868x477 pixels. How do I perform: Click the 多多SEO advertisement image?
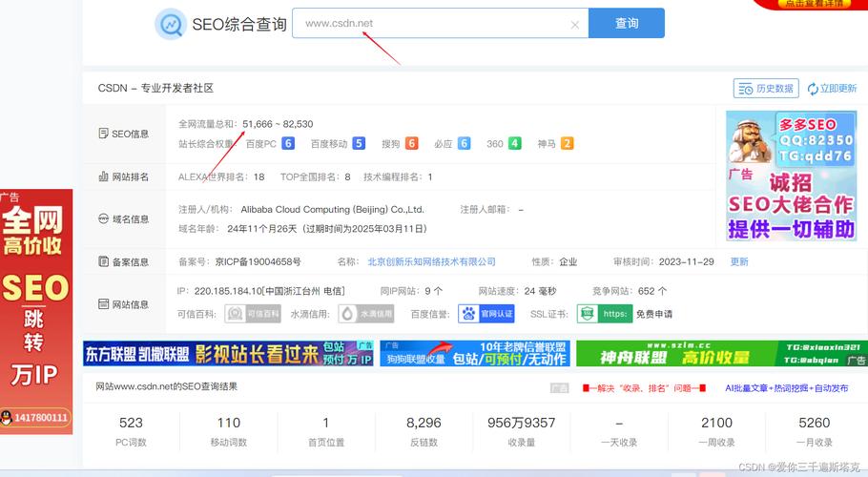click(791, 176)
